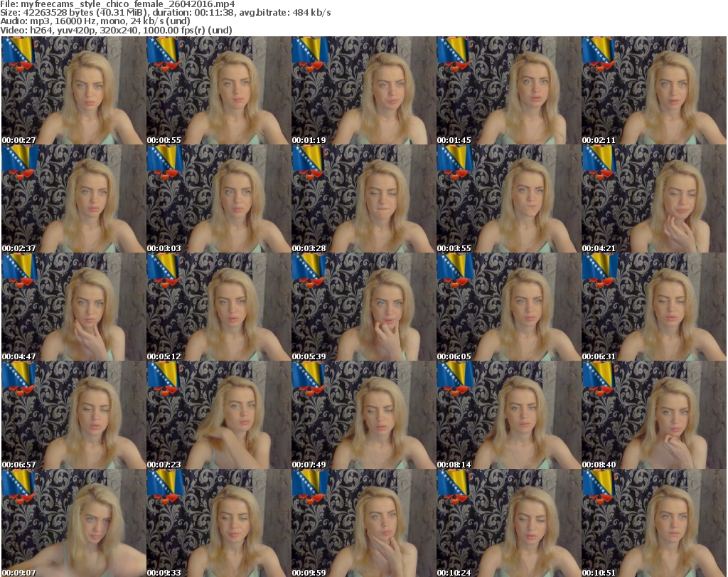The height and width of the screenshot is (577, 728).
Task: Select the thumbnail at 00:07:49
Action: 363,415
